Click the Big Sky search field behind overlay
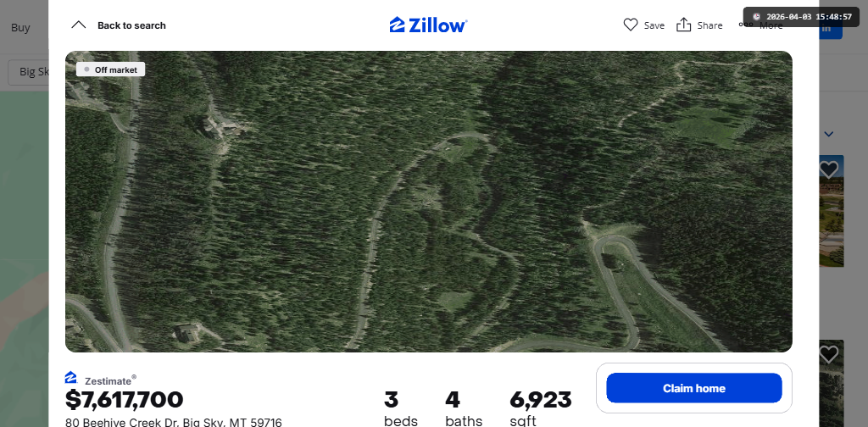Image resolution: width=868 pixels, height=427 pixels. coord(29,71)
